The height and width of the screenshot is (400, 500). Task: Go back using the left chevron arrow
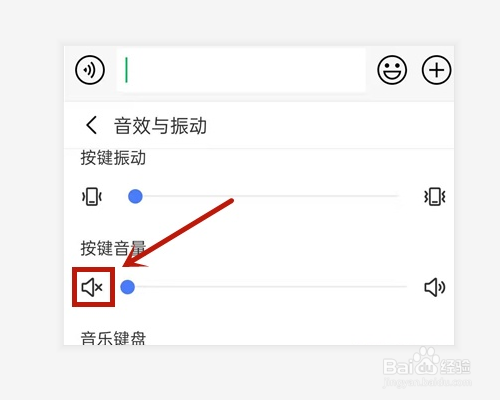click(91, 125)
